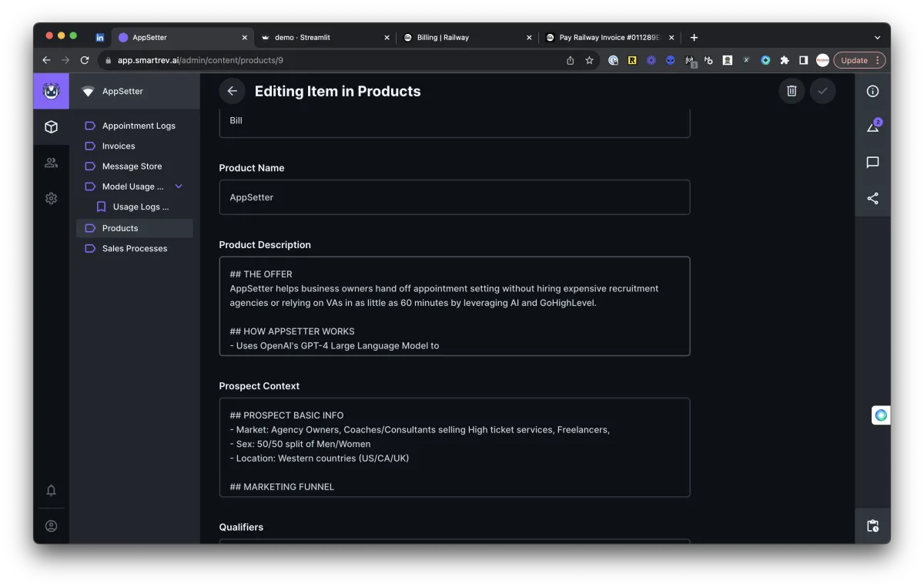Open the Chrome profile avatar
The width and height of the screenshot is (924, 588).
click(822, 60)
